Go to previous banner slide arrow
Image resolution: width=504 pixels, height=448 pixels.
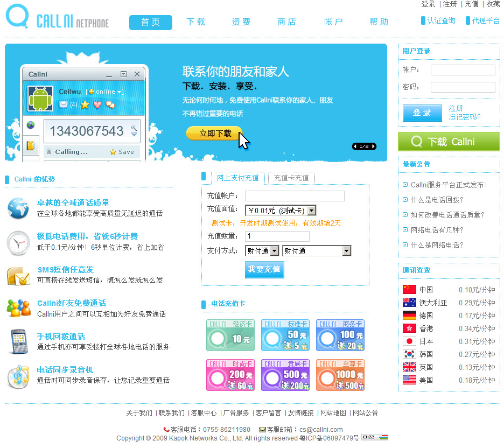click(355, 146)
